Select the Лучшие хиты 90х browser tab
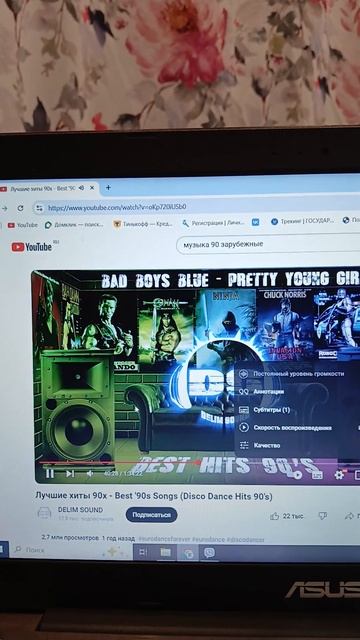This screenshot has height=640, width=360. (x=48, y=188)
